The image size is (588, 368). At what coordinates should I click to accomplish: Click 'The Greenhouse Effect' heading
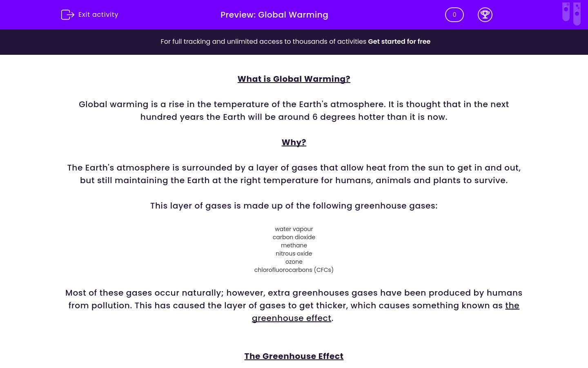(x=294, y=356)
